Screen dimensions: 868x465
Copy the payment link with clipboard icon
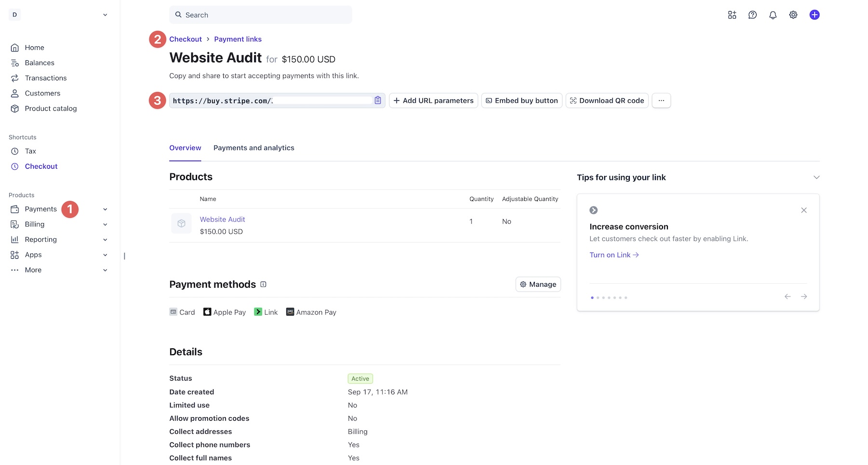pyautogui.click(x=378, y=100)
